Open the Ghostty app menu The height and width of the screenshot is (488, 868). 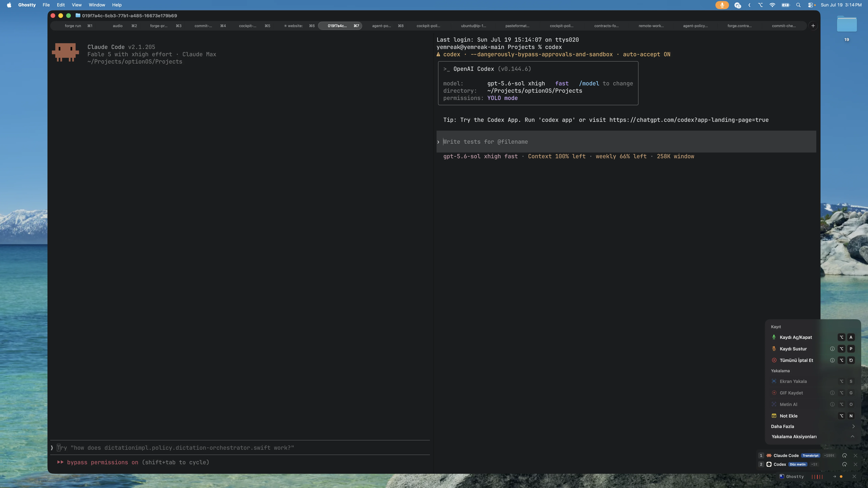click(x=27, y=5)
